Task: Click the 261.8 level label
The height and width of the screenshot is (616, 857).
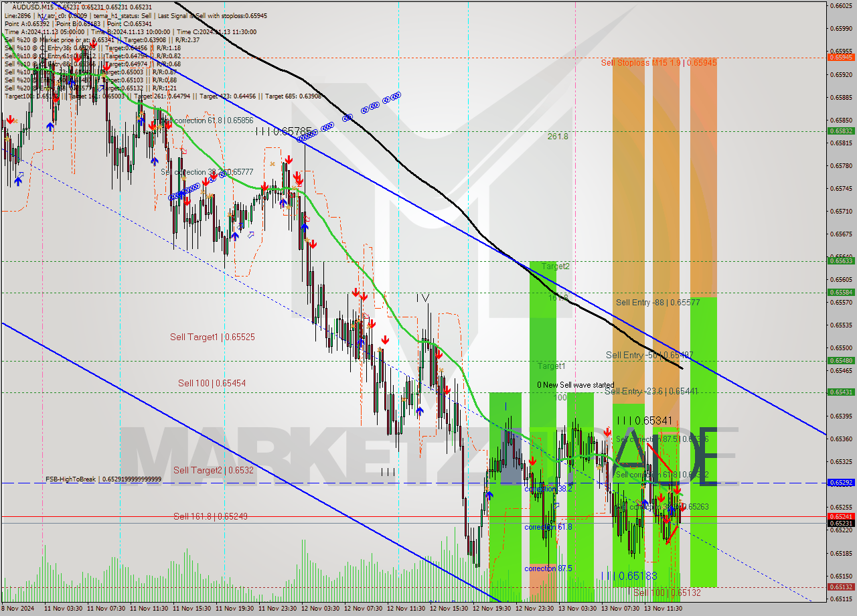Action: (x=558, y=136)
